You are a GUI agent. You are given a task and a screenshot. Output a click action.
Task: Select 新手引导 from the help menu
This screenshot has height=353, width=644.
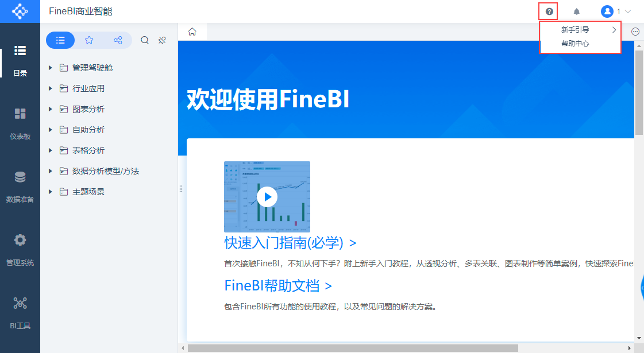[x=575, y=29]
